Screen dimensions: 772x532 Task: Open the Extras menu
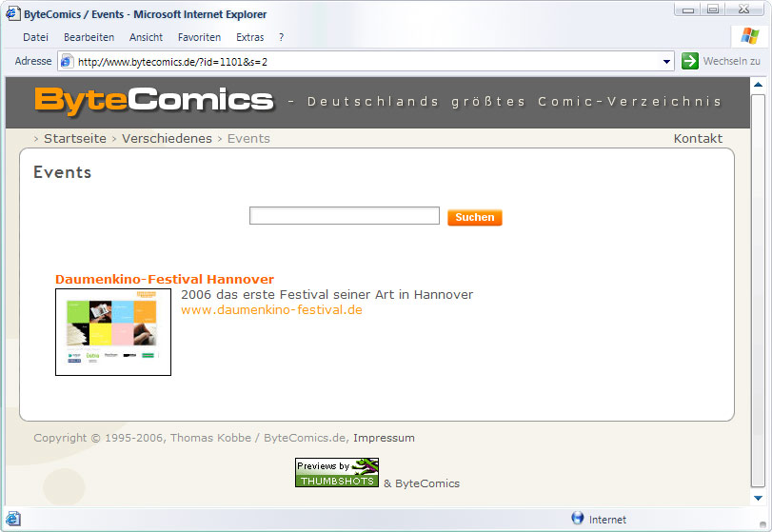[x=250, y=37]
